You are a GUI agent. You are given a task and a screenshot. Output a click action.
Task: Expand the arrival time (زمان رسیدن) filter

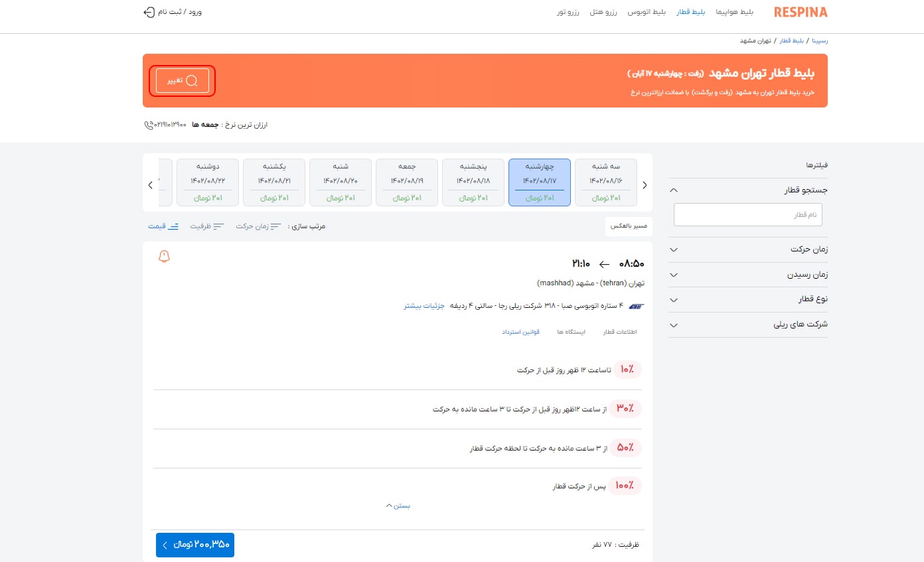coord(674,275)
